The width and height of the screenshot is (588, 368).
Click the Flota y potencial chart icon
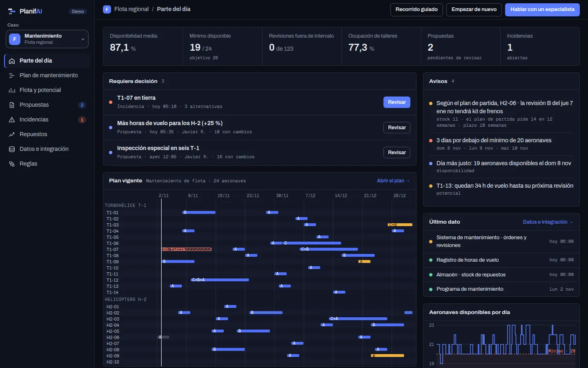click(x=12, y=90)
